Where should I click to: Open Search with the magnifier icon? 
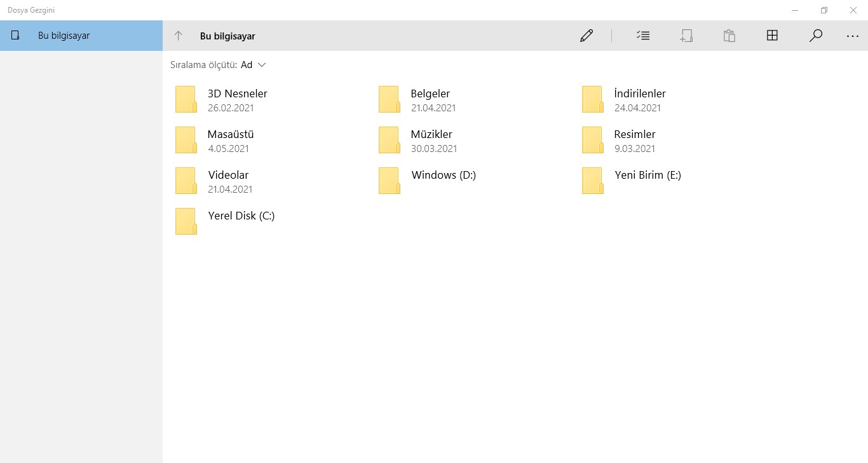click(x=816, y=36)
